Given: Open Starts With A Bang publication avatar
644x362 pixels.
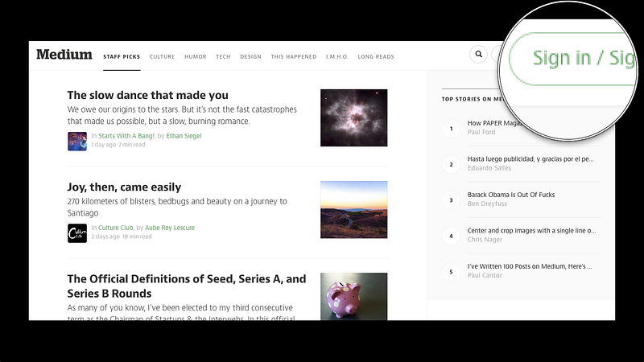Looking at the screenshot, I should click(77, 142).
